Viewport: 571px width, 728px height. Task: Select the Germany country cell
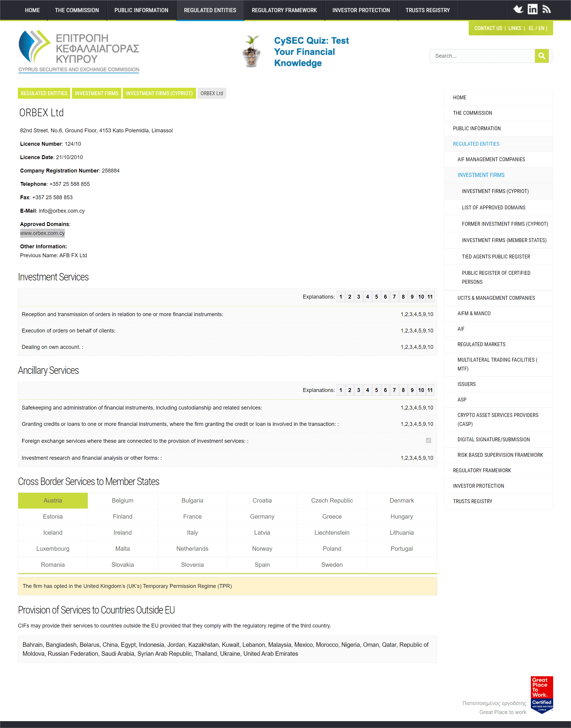262,517
